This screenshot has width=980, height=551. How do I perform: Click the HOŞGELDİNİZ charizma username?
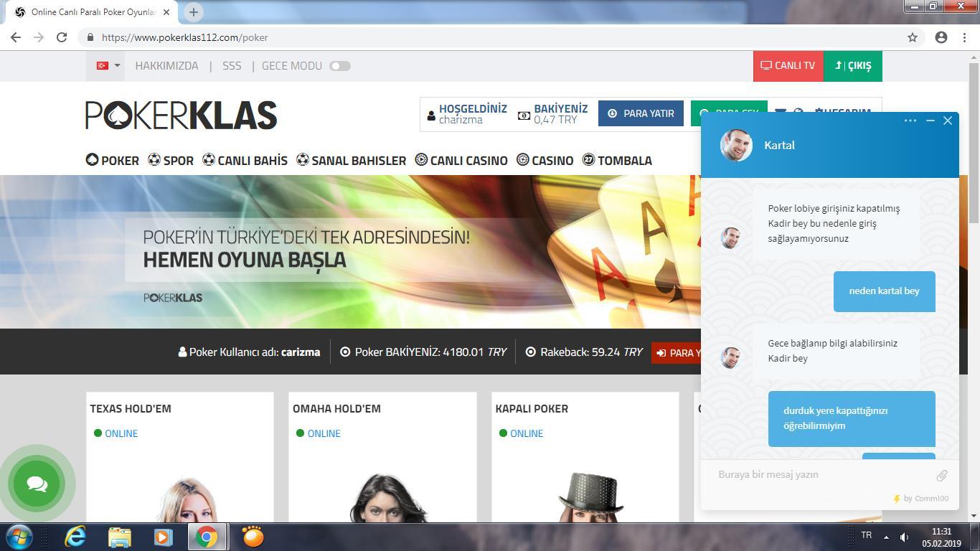(x=467, y=113)
